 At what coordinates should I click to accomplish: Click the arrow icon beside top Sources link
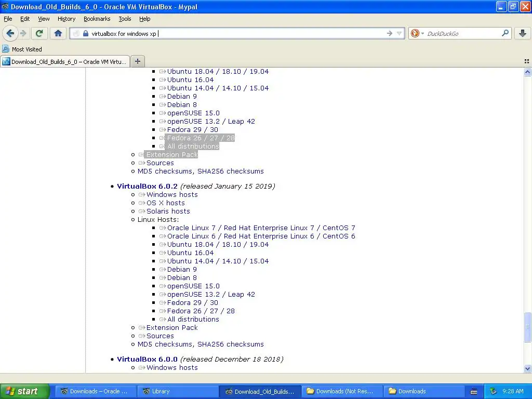(x=142, y=163)
